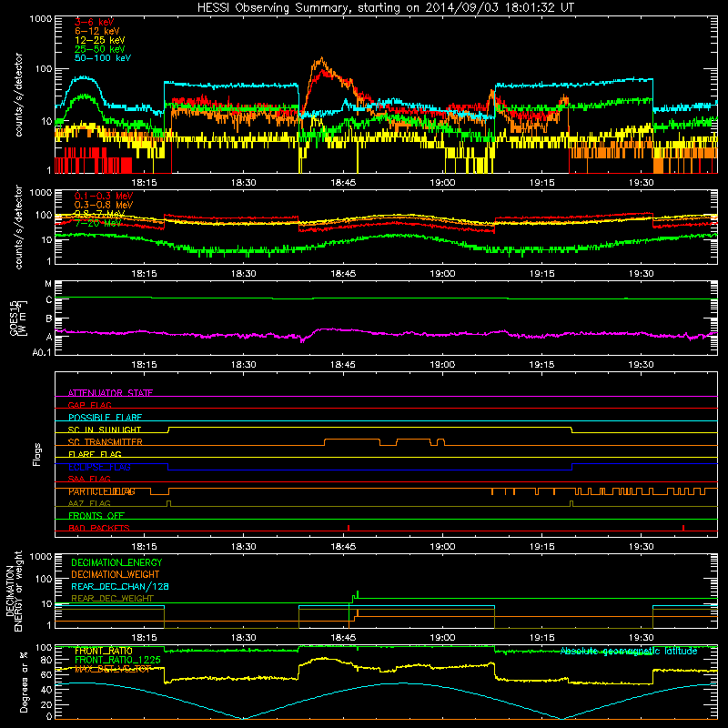
Task: Click the 6-12 keV peak near 18:42
Action: click(x=321, y=60)
